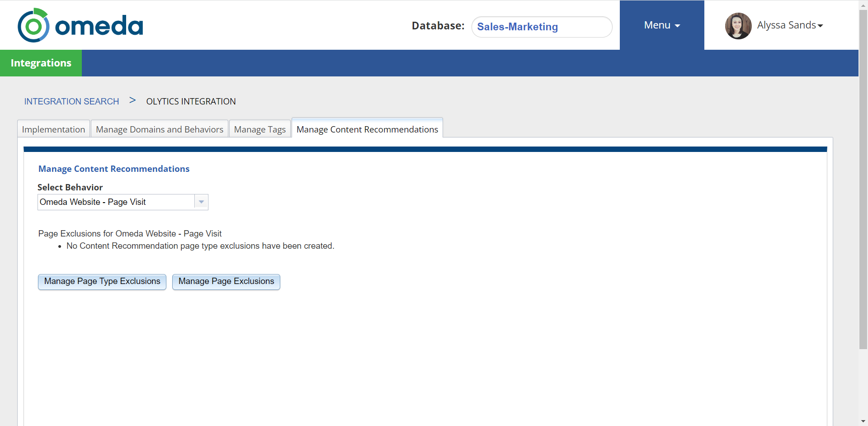Open the Manage Domains and Behaviors tab

(x=160, y=129)
